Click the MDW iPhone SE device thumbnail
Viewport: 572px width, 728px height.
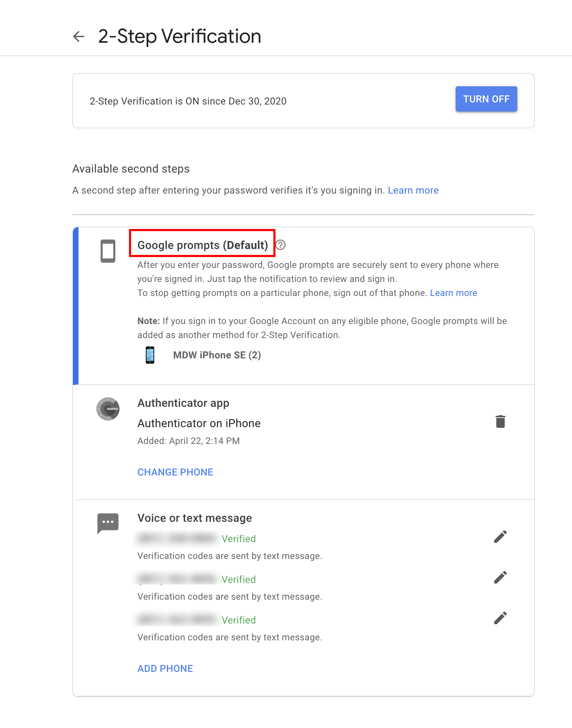[150, 355]
